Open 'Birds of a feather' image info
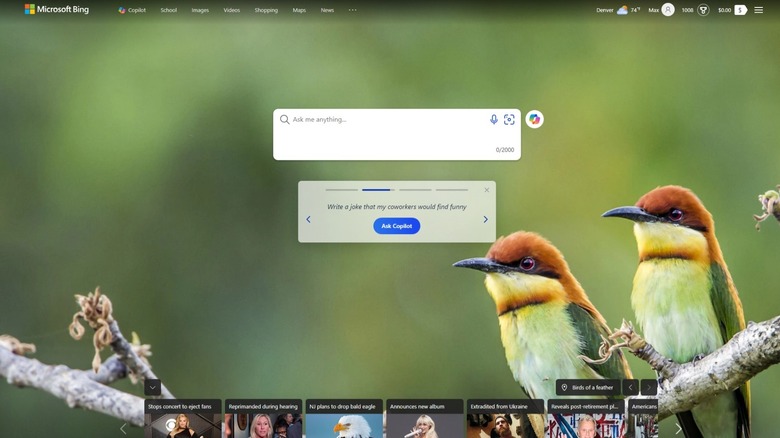 coord(588,387)
